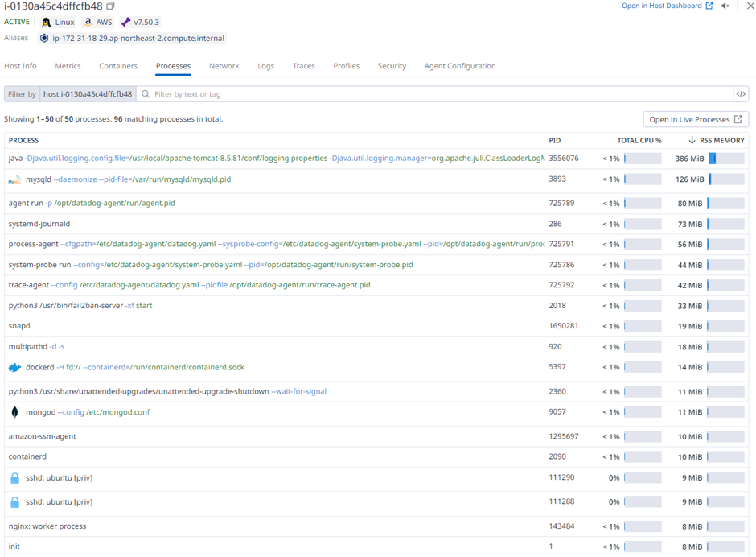The width and height of the screenshot is (756, 557).
Task: Select the system-probe run process
Action: [376, 265]
